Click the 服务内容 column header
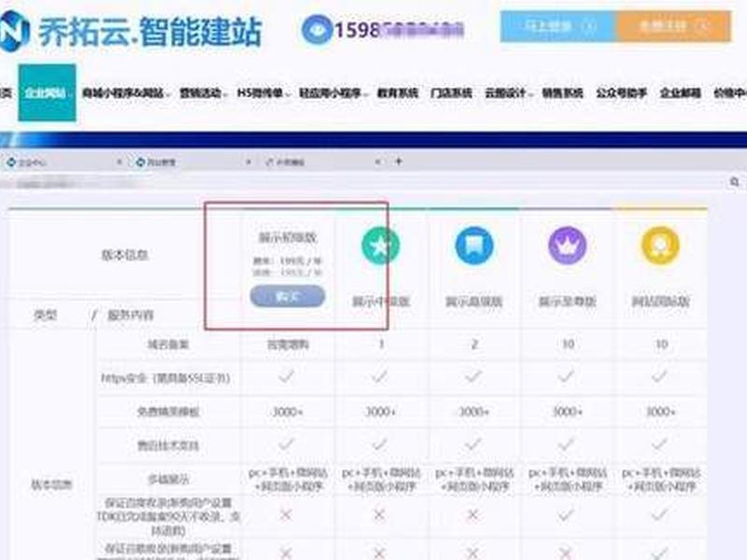The width and height of the screenshot is (747, 560). coord(131,315)
